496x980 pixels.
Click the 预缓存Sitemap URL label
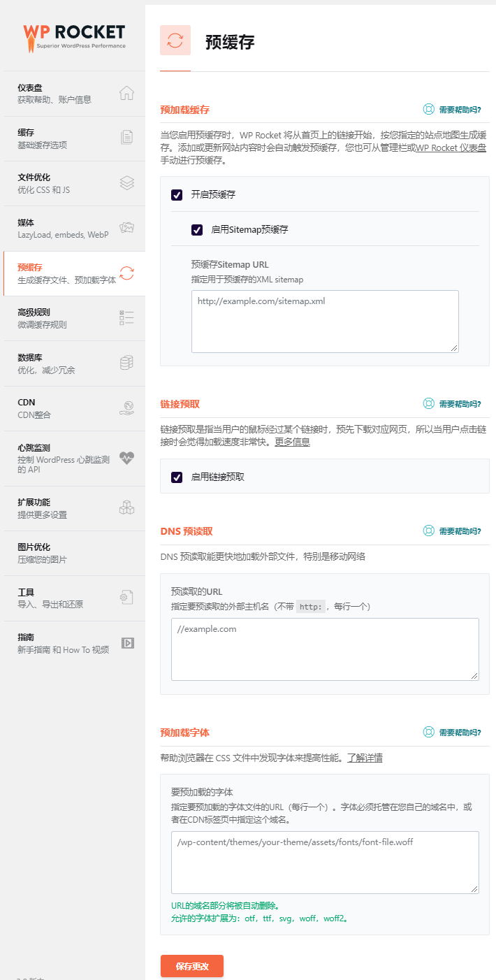230,265
